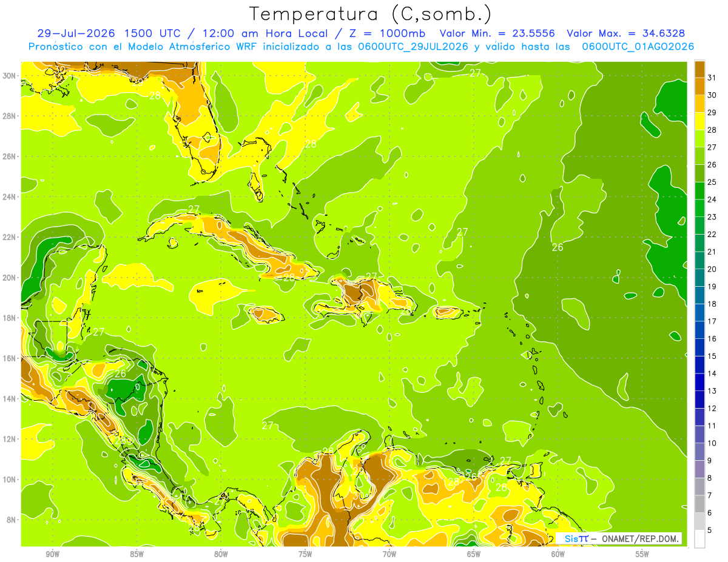The height and width of the screenshot is (562, 728).
Task: Click the 25 label on the color scale
Action: tap(712, 182)
